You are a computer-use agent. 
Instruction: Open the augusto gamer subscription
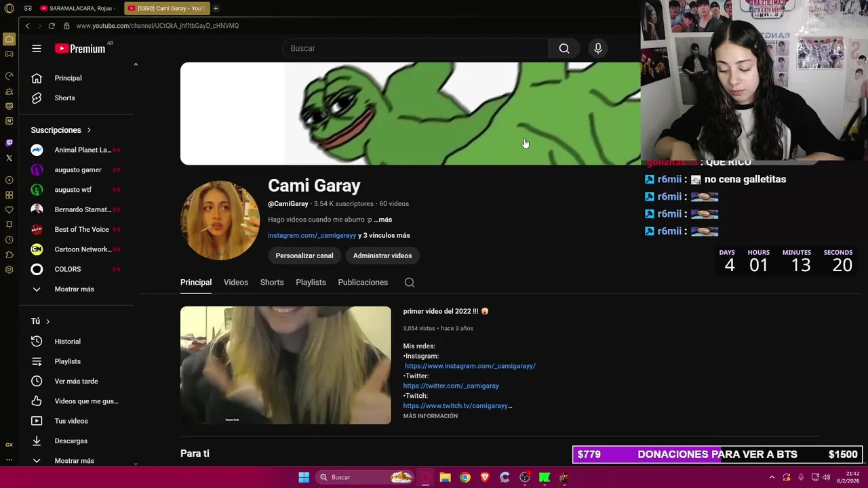76,169
